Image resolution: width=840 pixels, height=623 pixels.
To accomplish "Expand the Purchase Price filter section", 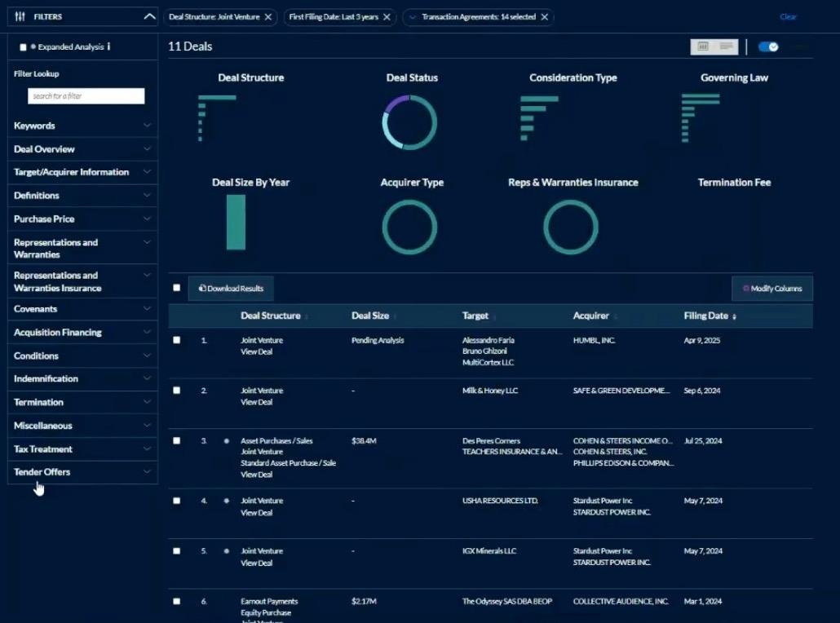I will click(x=82, y=219).
